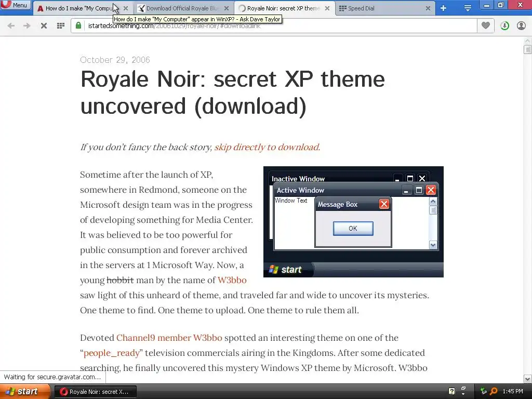Open the downloads icon in toolbar

504,25
